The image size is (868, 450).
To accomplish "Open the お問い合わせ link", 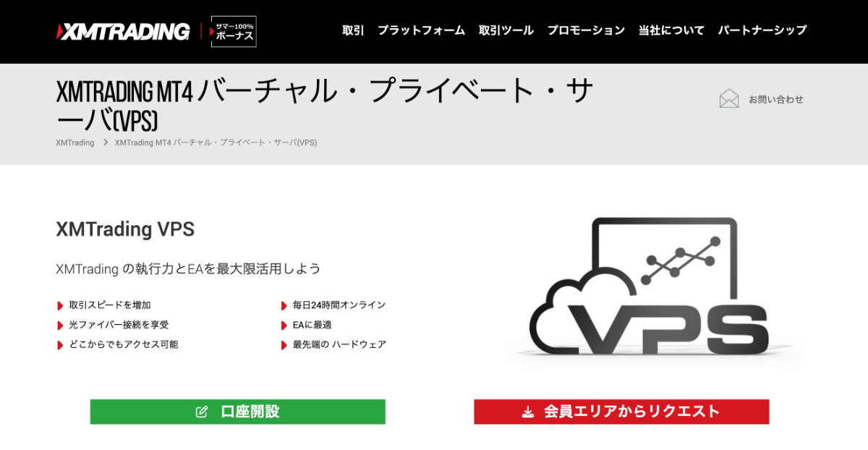I will point(776,99).
